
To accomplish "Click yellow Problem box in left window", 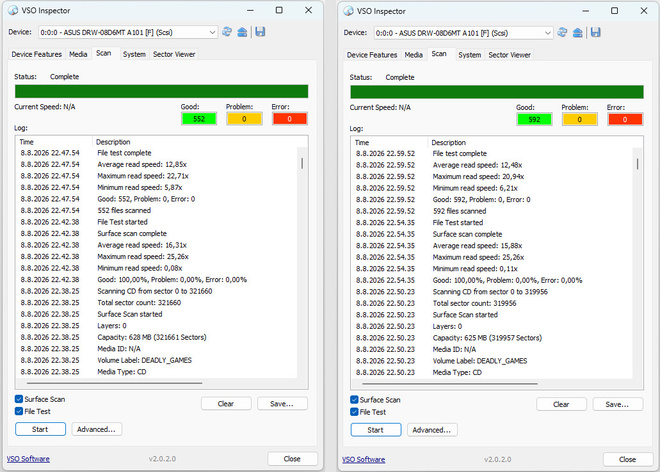I will [x=244, y=119].
